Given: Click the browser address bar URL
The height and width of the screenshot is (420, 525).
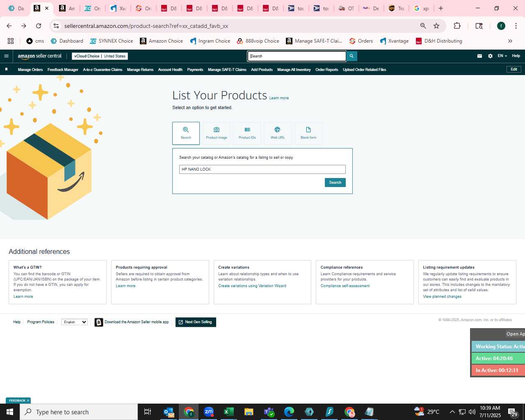Looking at the screenshot, I should [x=146, y=26].
